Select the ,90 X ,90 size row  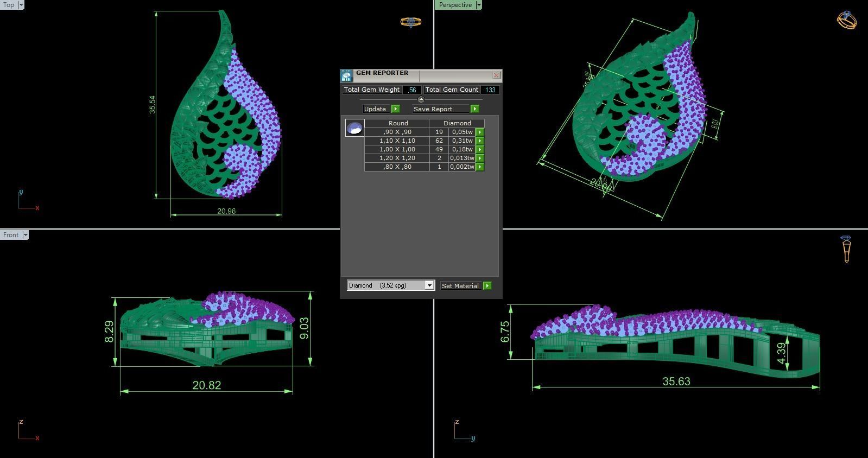click(x=397, y=132)
